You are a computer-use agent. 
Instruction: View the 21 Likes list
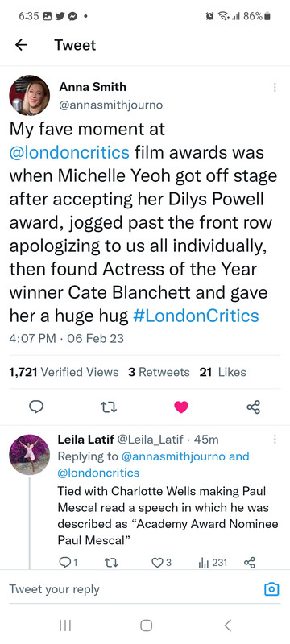[222, 372]
